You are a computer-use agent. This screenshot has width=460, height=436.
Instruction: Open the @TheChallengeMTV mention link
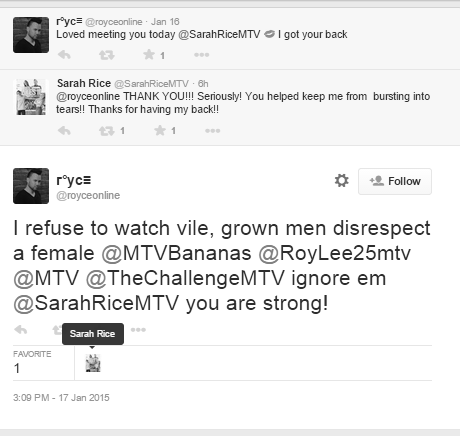tap(185, 278)
